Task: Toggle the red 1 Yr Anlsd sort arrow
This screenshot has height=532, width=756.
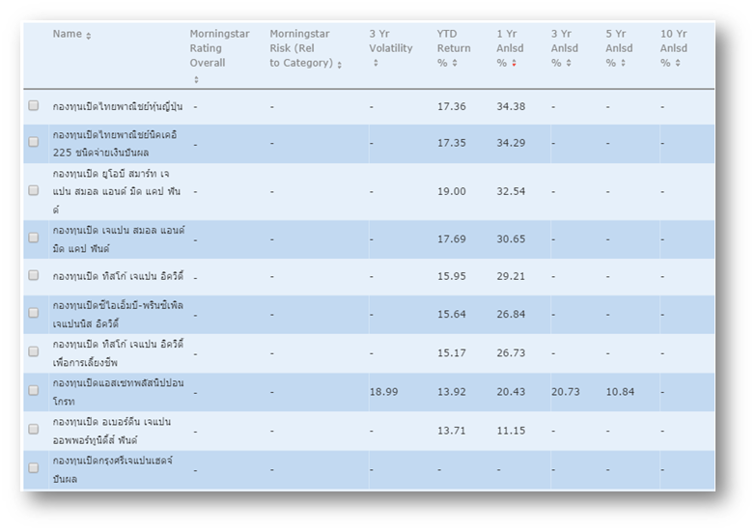Action: coord(514,64)
